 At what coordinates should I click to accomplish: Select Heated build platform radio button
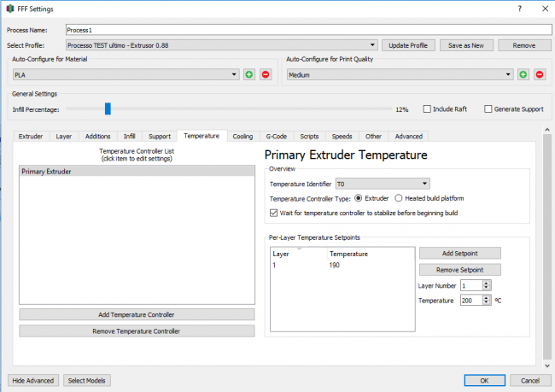pos(399,198)
